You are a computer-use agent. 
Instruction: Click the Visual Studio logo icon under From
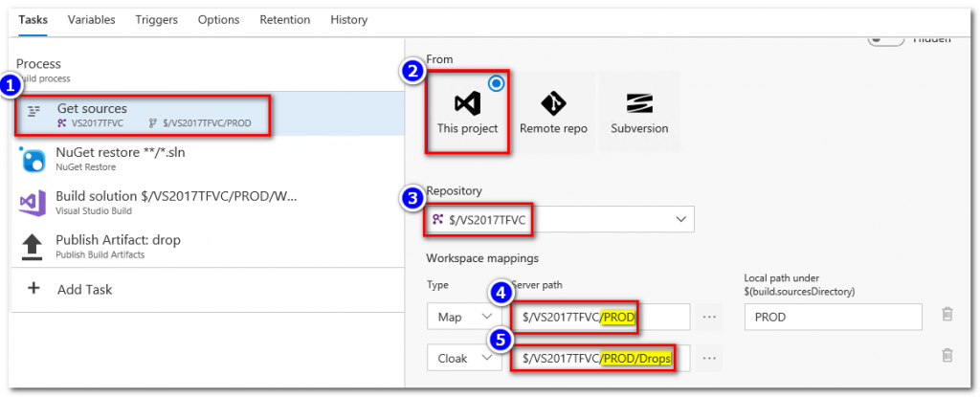coord(467,103)
